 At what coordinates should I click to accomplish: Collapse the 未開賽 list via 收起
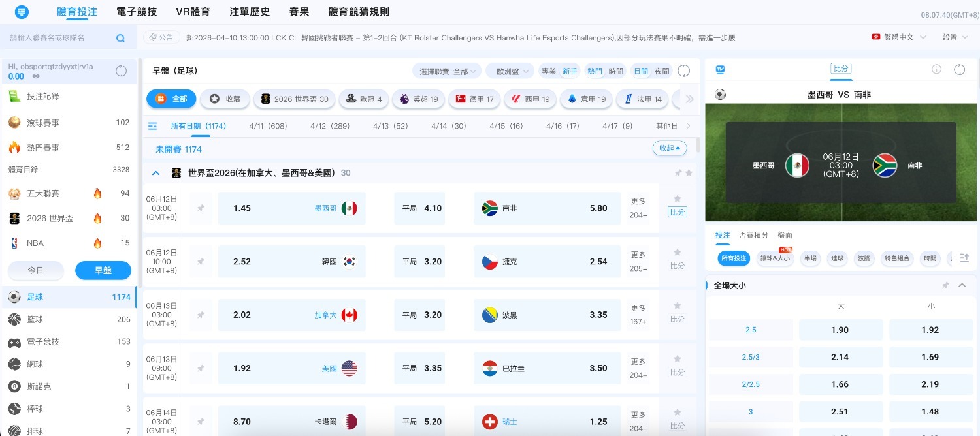669,148
